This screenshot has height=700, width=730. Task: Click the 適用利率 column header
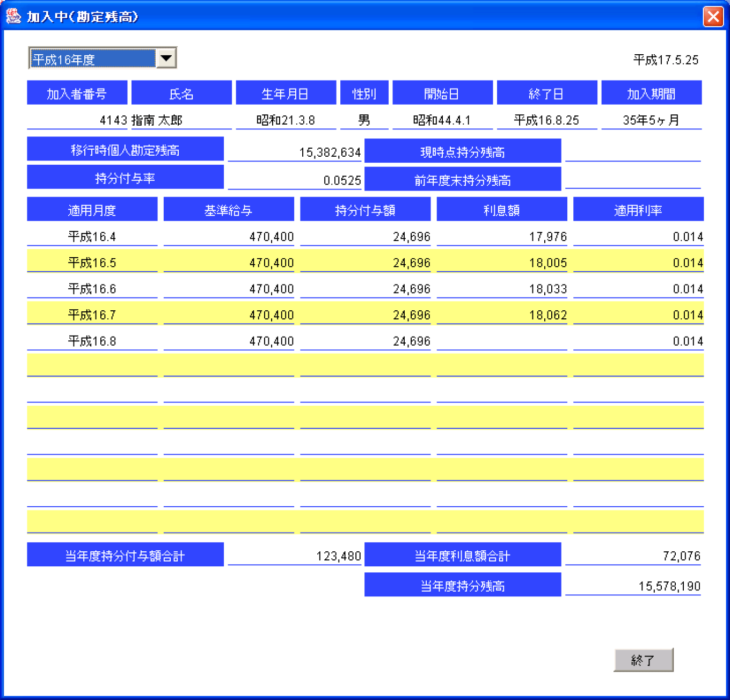pyautogui.click(x=638, y=209)
